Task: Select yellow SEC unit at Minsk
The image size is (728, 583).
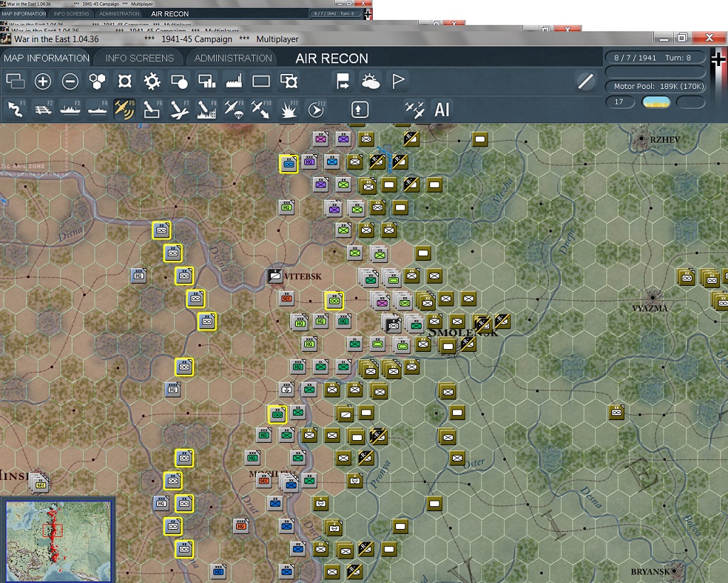Action: (x=41, y=484)
